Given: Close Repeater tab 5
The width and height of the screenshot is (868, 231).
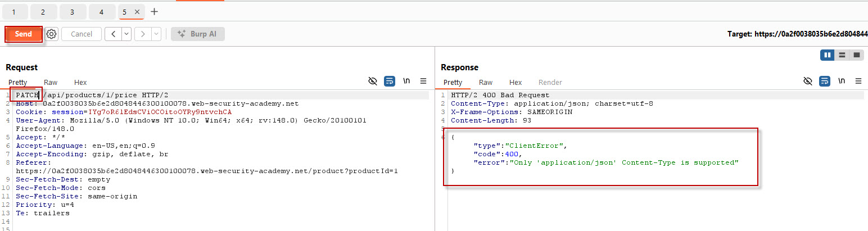Looking at the screenshot, I should coord(137,12).
